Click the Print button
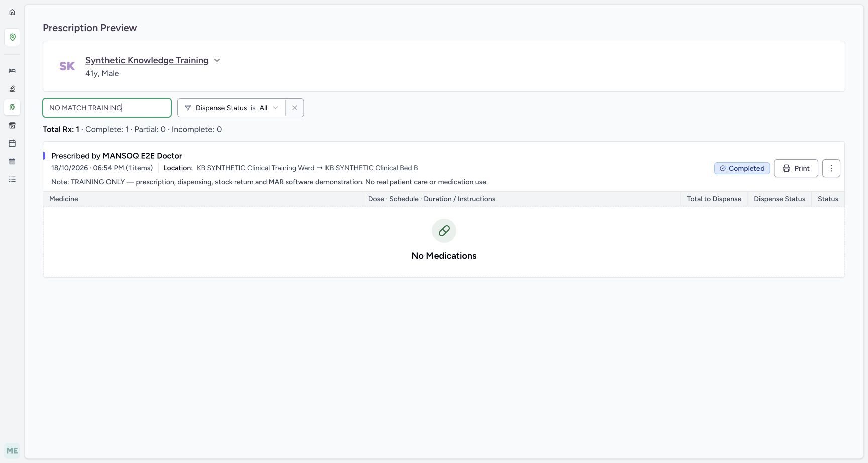 (x=796, y=168)
